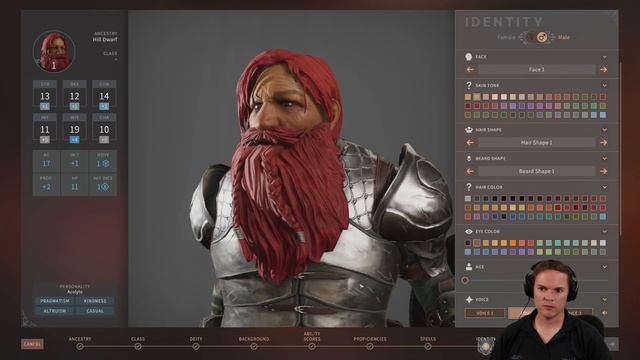Click the Age section person icon

pyautogui.click(x=469, y=267)
